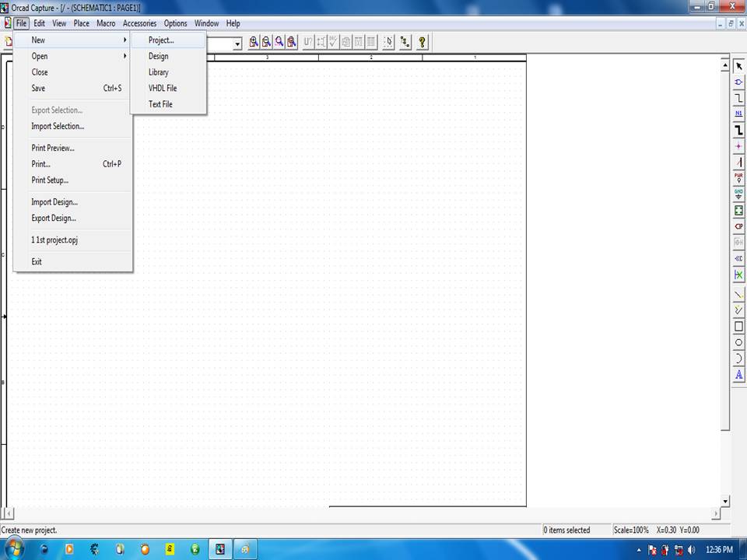This screenshot has width=747, height=560.
Task: Click the Zoom to All toolbar icon
Action: [292, 42]
